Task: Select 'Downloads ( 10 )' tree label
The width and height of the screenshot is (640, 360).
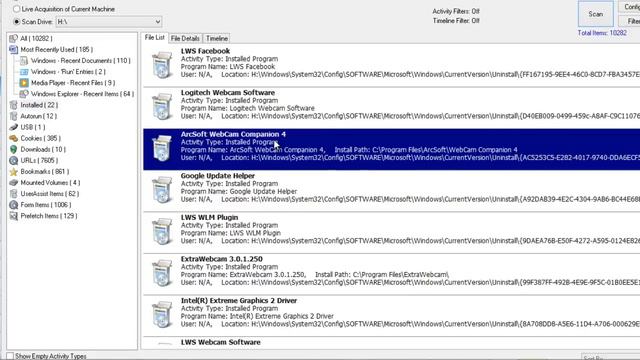Action: (43, 149)
